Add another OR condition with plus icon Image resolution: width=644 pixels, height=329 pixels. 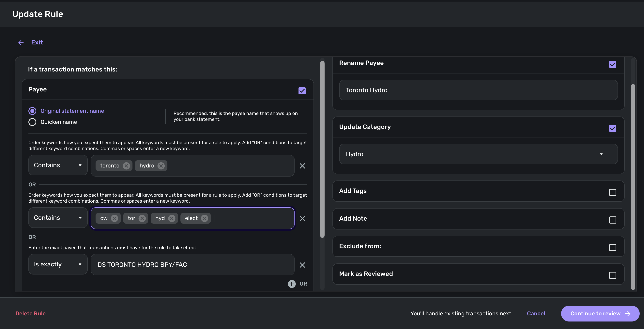tap(292, 284)
